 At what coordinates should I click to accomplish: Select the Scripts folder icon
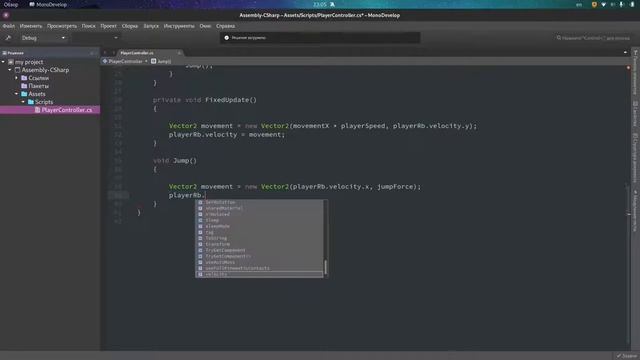point(31,102)
